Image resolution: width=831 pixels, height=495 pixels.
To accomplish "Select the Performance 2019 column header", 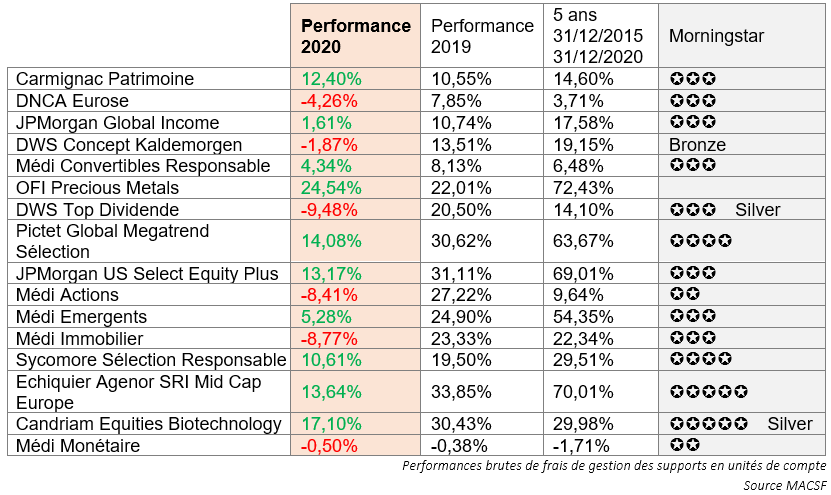I will tap(481, 36).
